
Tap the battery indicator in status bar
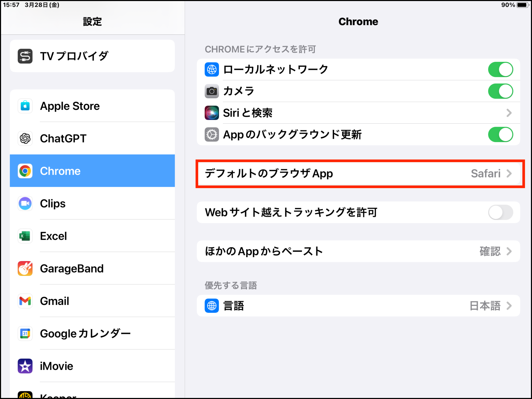coord(523,5)
